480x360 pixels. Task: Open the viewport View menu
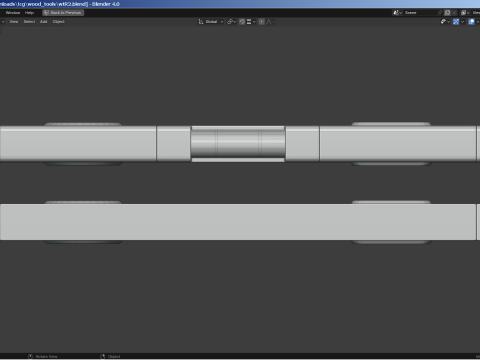[14, 22]
